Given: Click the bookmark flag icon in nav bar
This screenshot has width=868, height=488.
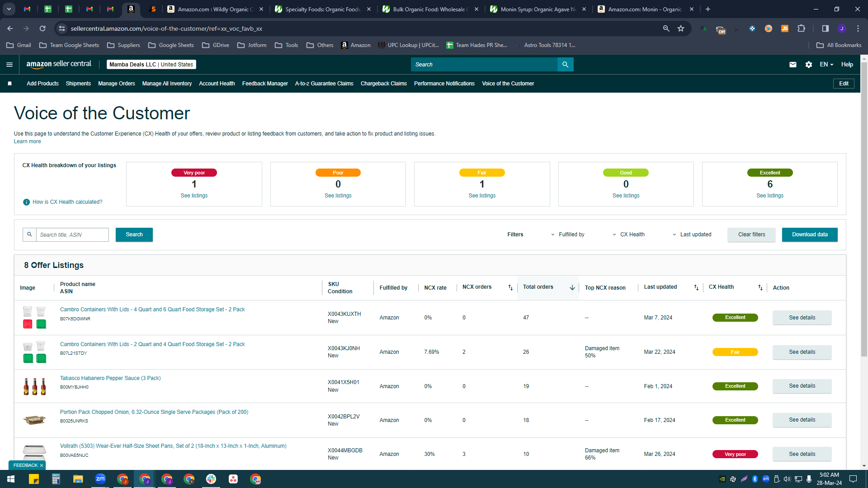Looking at the screenshot, I should click(x=9, y=84).
